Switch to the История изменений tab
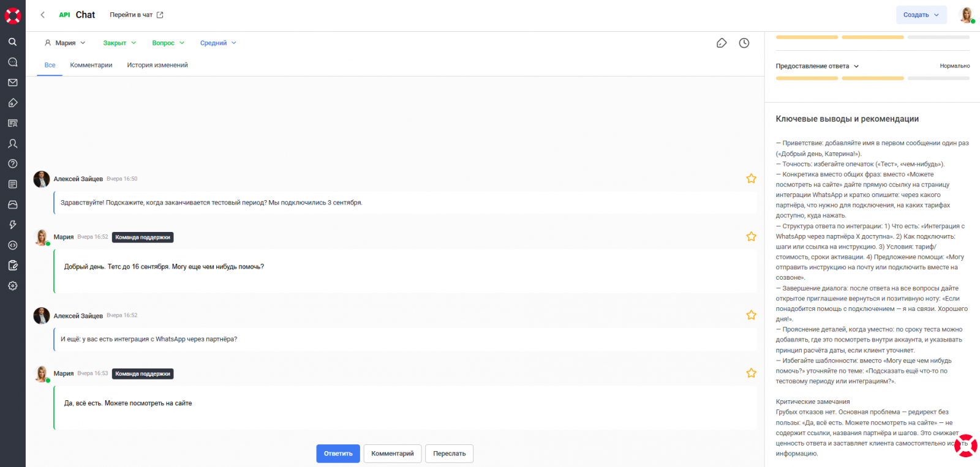The width and height of the screenshot is (980, 467). [x=157, y=65]
